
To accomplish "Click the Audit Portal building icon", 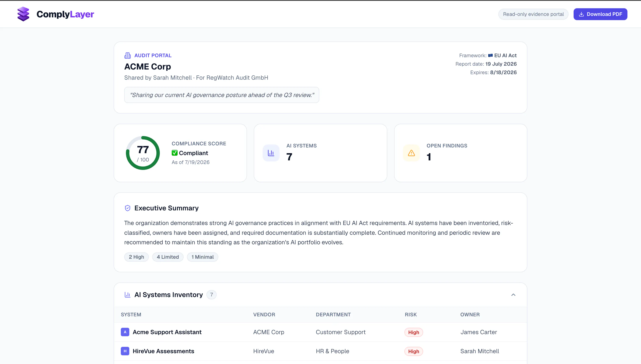I will (128, 56).
